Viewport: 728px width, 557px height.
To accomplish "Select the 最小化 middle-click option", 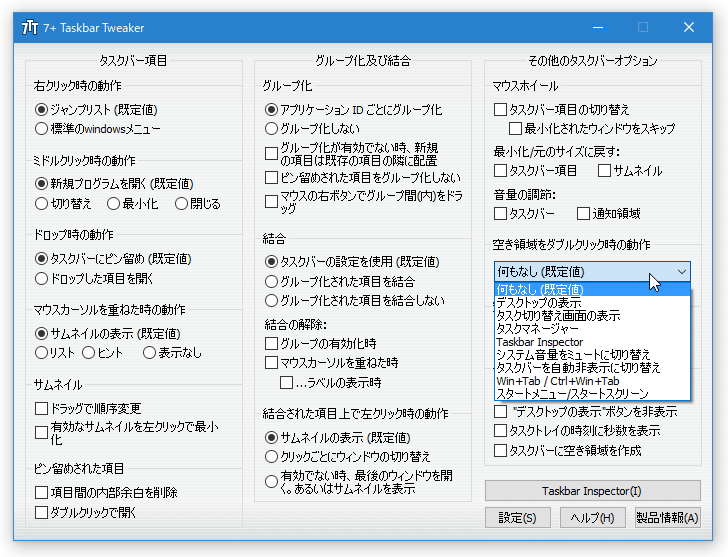I will 113,203.
